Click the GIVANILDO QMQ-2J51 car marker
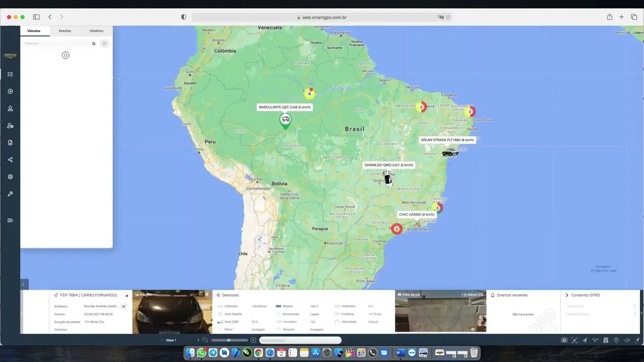The height and width of the screenshot is (362, 644). point(387,178)
